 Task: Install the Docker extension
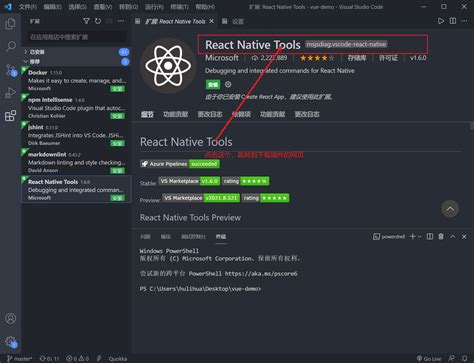(x=118, y=89)
